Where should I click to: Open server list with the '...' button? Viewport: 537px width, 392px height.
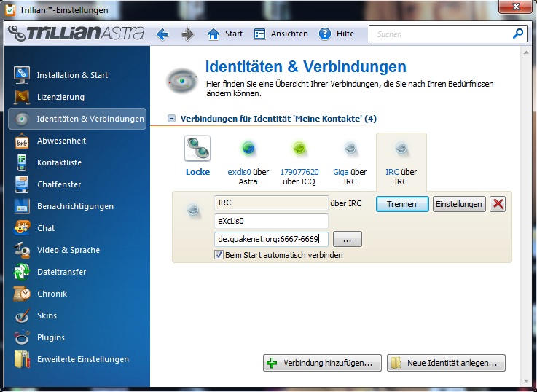[348, 239]
